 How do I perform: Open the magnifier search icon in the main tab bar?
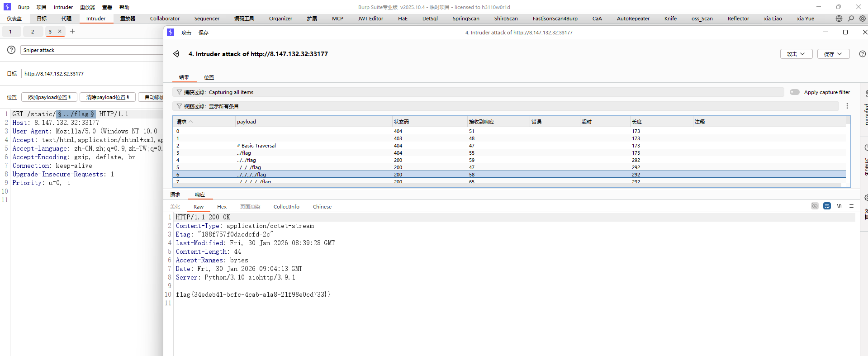click(851, 19)
